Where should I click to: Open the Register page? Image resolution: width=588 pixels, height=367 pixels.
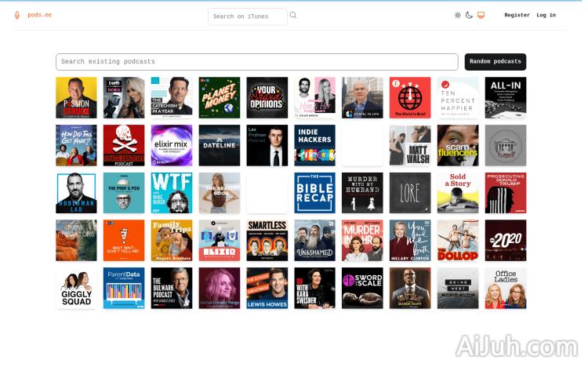click(517, 15)
